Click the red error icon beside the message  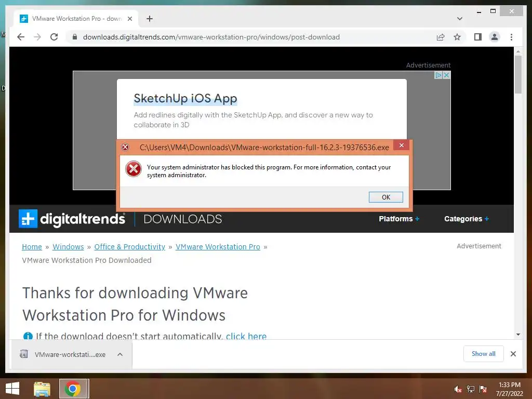[x=134, y=169]
